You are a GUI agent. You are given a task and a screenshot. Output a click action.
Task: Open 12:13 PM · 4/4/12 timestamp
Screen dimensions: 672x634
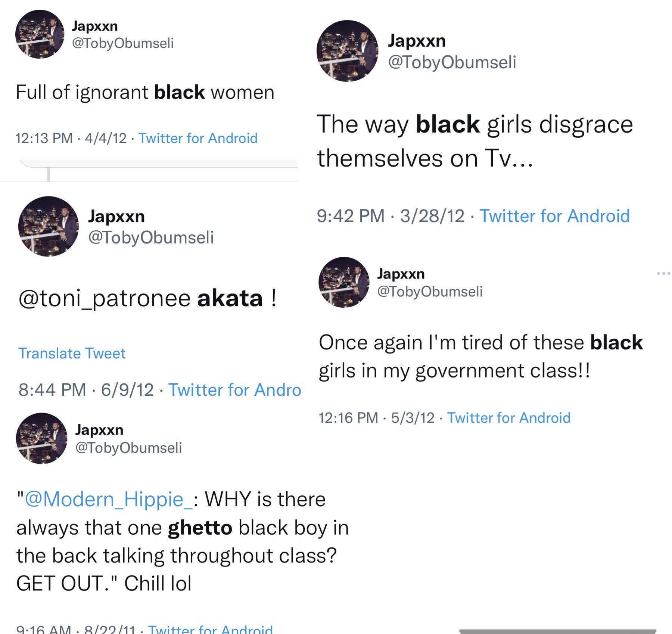point(71,138)
